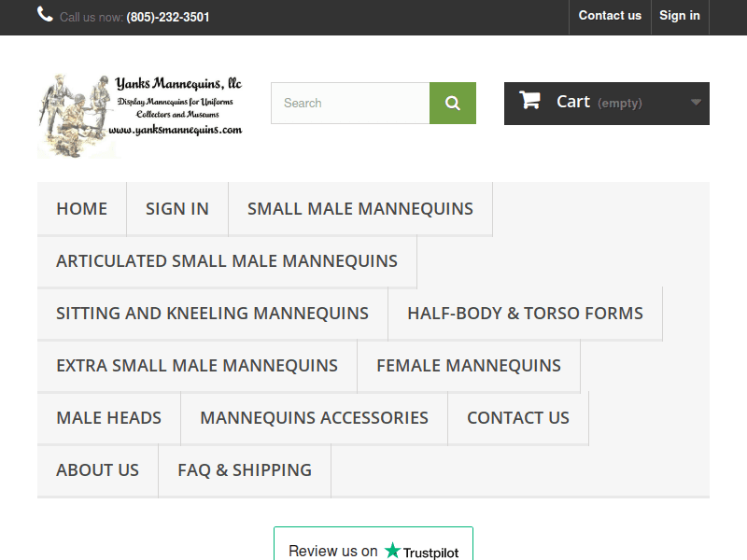Click Sign in link at top right

[x=680, y=16]
